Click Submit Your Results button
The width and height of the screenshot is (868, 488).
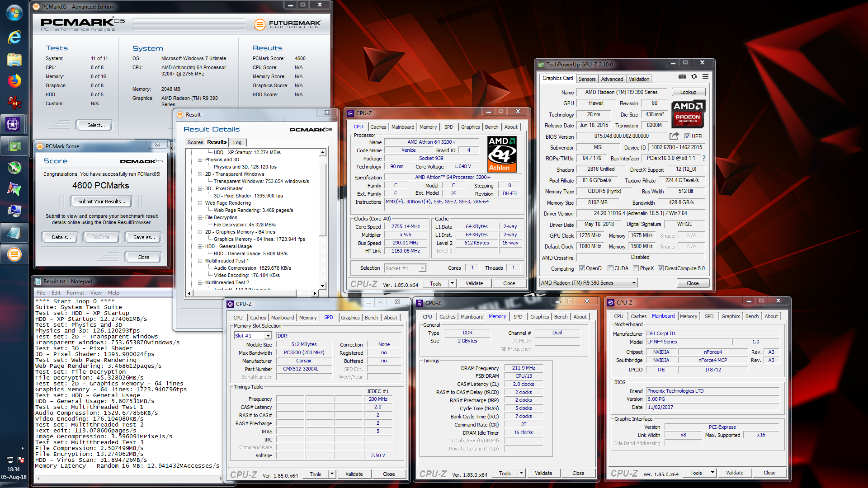[x=101, y=202]
